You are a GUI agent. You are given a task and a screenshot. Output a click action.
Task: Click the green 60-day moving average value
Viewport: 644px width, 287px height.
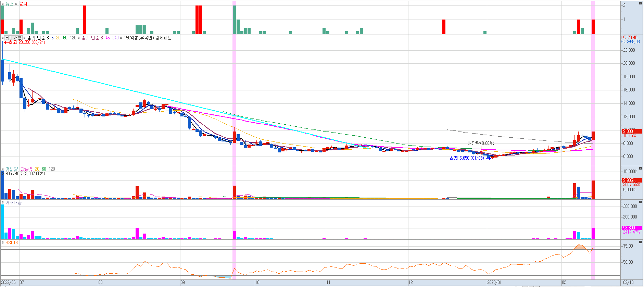[65, 38]
